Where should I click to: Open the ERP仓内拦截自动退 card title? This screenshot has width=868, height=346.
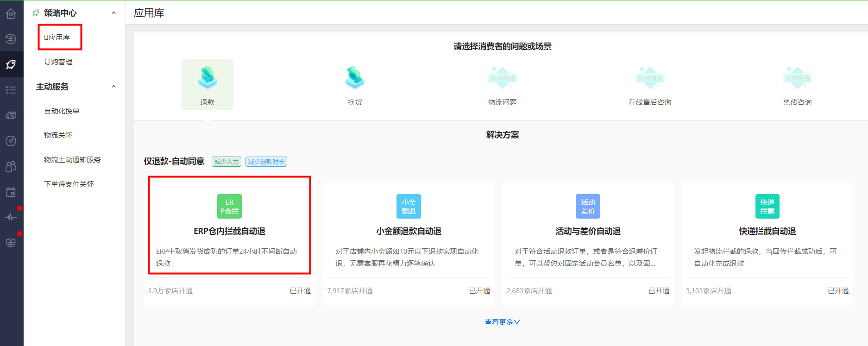click(230, 231)
